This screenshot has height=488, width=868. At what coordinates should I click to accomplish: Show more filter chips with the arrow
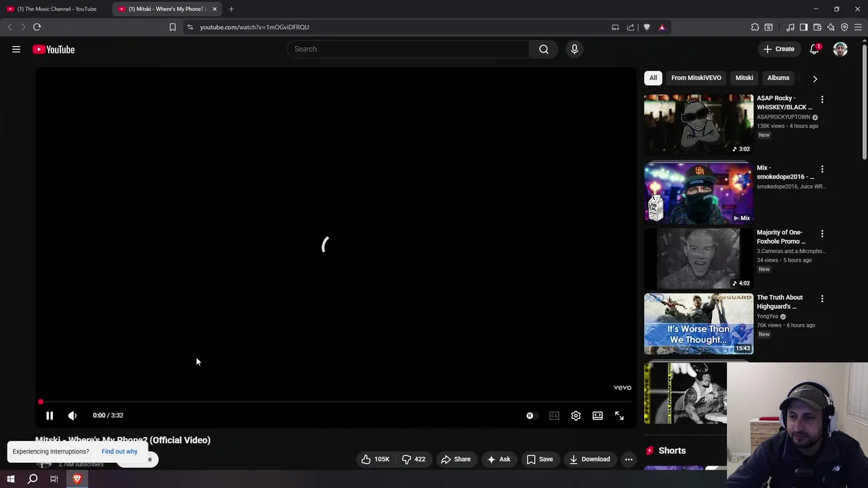pyautogui.click(x=815, y=79)
